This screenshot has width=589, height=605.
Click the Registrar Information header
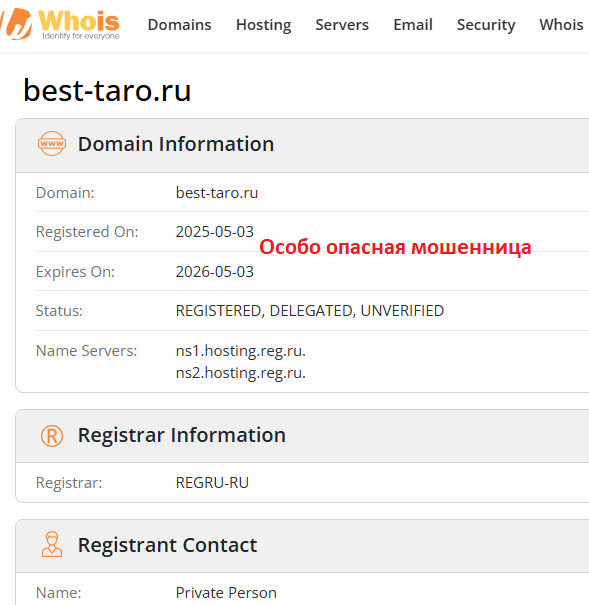point(182,435)
